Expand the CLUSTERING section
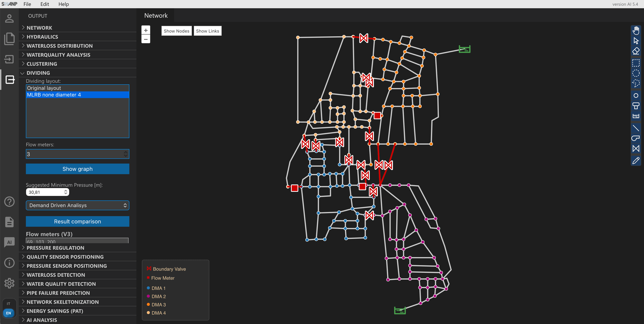This screenshot has width=644, height=324. pos(77,64)
